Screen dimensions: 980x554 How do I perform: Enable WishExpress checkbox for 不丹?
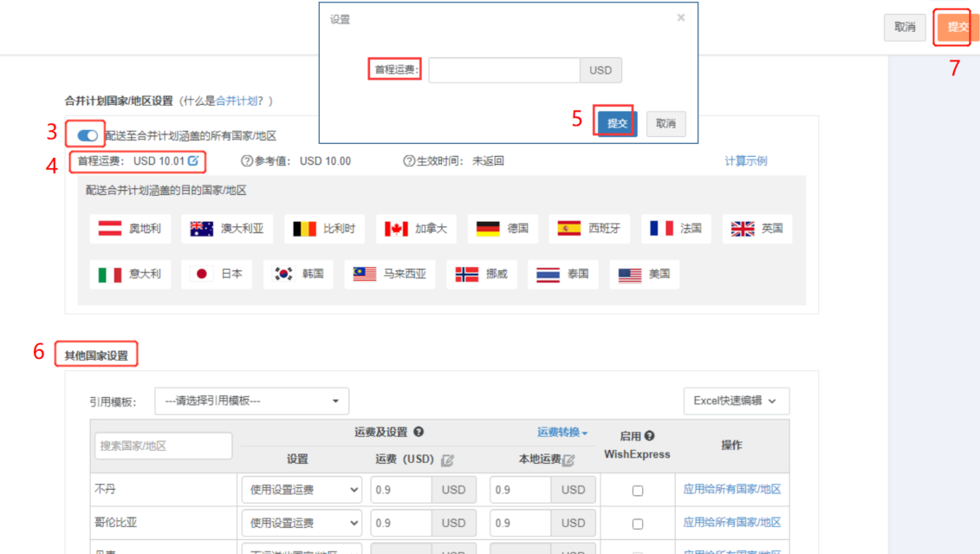click(638, 491)
